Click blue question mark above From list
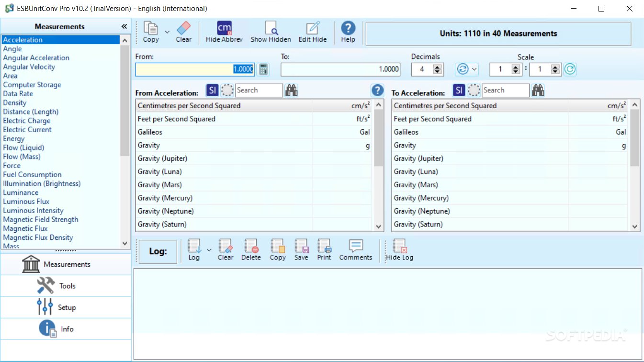The image size is (644, 362). pyautogui.click(x=377, y=90)
